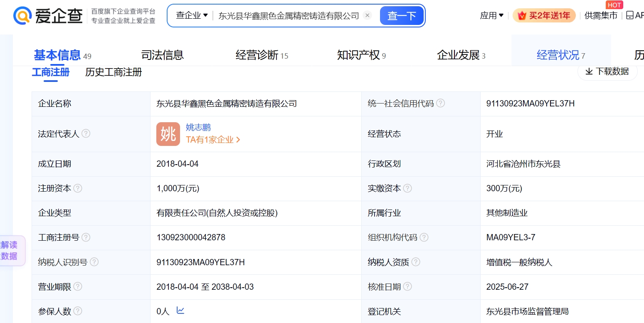Click help icon beside 统一社会信用代码

point(440,103)
